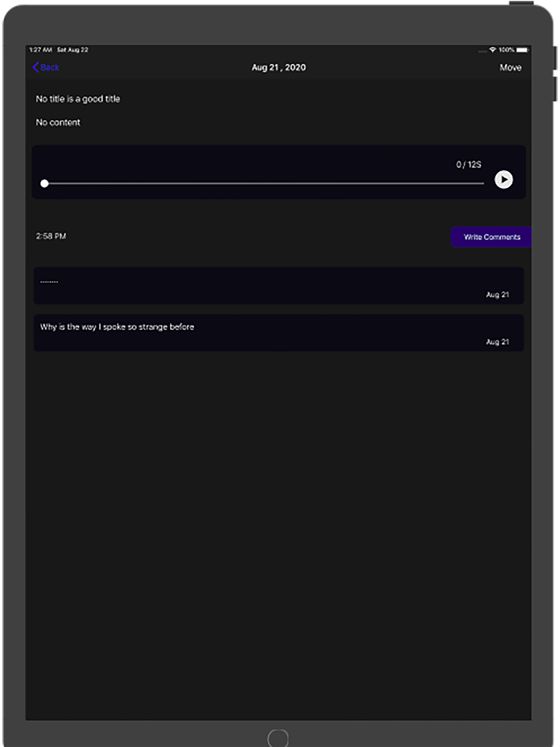Tap the iPad home button
560x747 pixels.
click(x=278, y=739)
